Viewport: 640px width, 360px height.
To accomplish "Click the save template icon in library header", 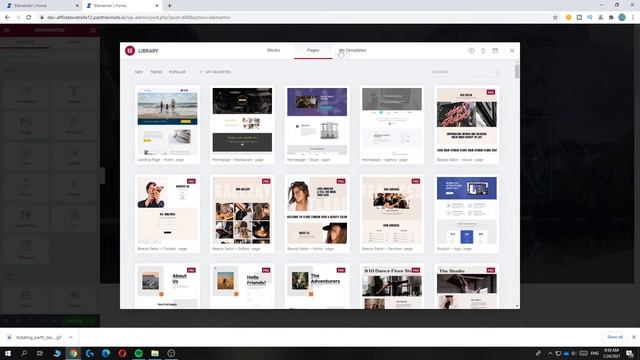I will tap(495, 51).
